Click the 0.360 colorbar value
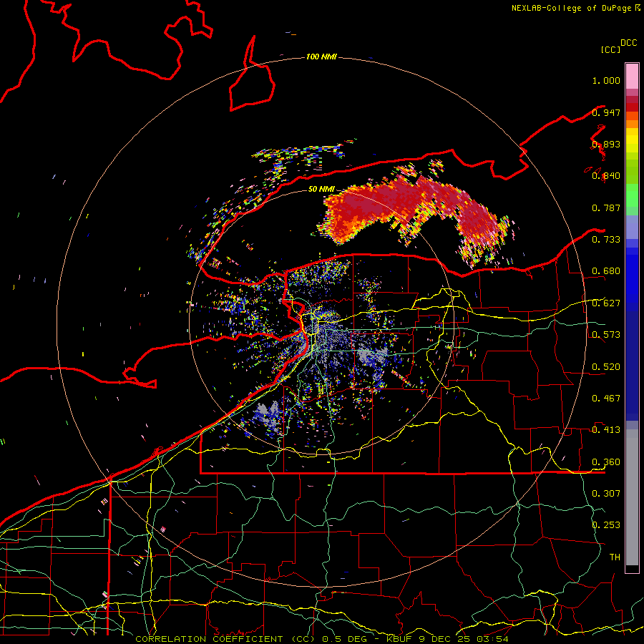 pyautogui.click(x=606, y=462)
